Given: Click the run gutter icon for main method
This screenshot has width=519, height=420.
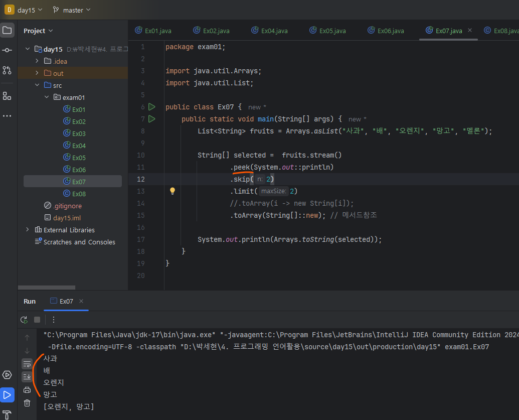Looking at the screenshot, I should point(151,118).
